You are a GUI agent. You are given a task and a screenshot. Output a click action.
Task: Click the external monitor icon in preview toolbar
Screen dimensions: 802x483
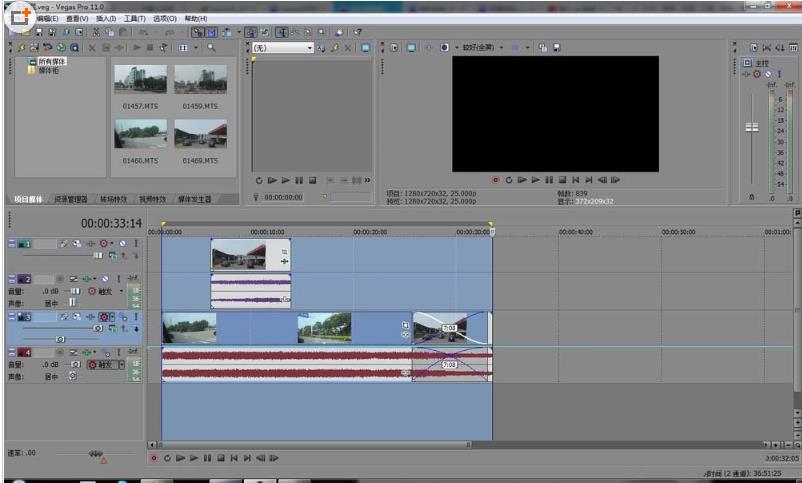pyautogui.click(x=411, y=47)
